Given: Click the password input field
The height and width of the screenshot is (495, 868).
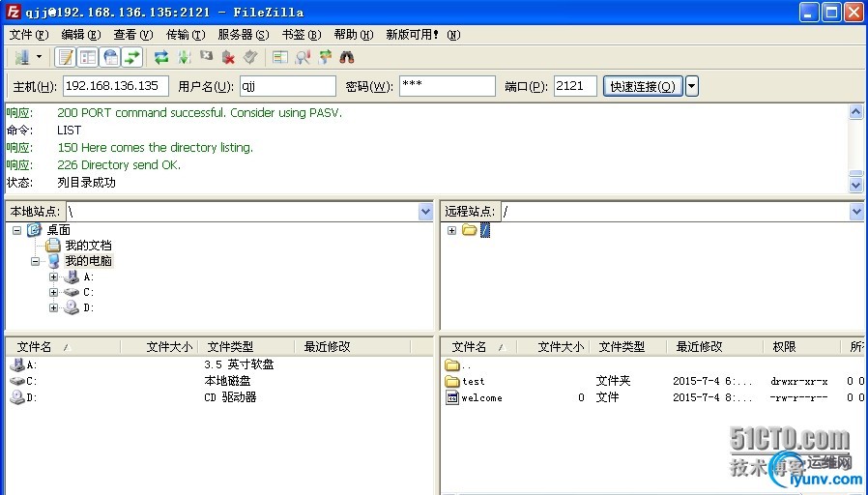Looking at the screenshot, I should (448, 86).
